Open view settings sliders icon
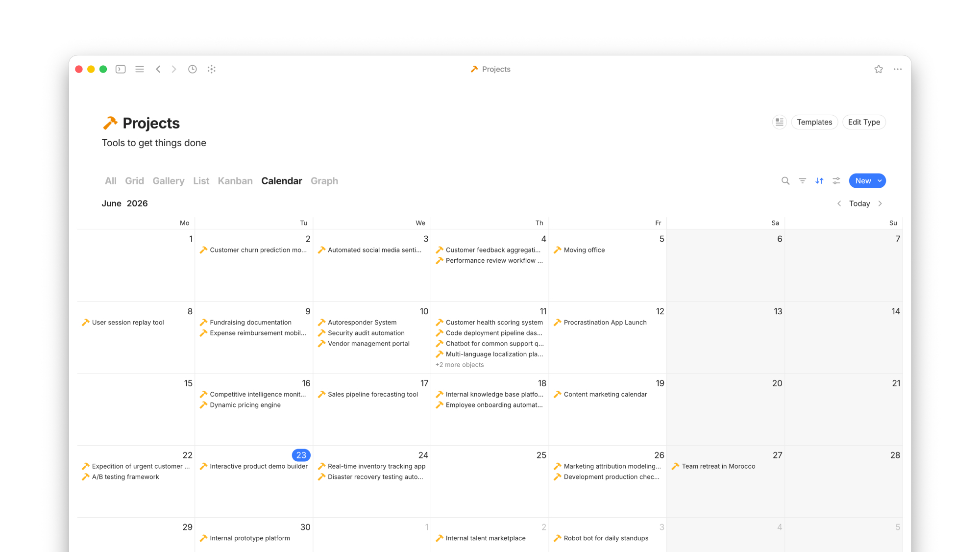 (836, 181)
